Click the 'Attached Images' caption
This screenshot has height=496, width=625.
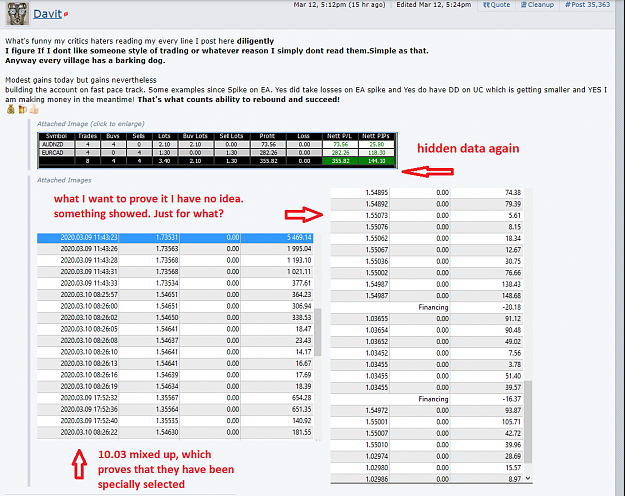(x=64, y=180)
